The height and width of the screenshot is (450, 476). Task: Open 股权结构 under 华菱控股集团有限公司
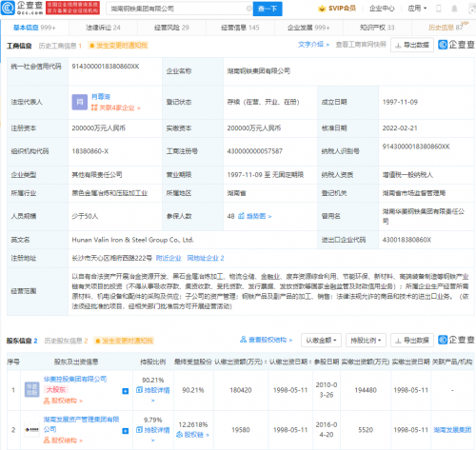tap(63, 401)
